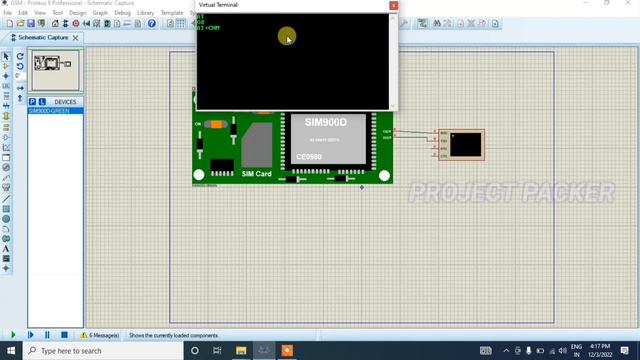Open the Edit menu

click(x=23, y=13)
